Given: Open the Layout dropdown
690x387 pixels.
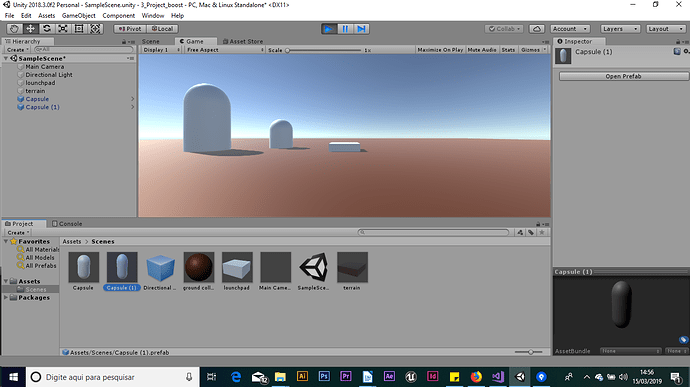Looking at the screenshot, I should click(666, 29).
